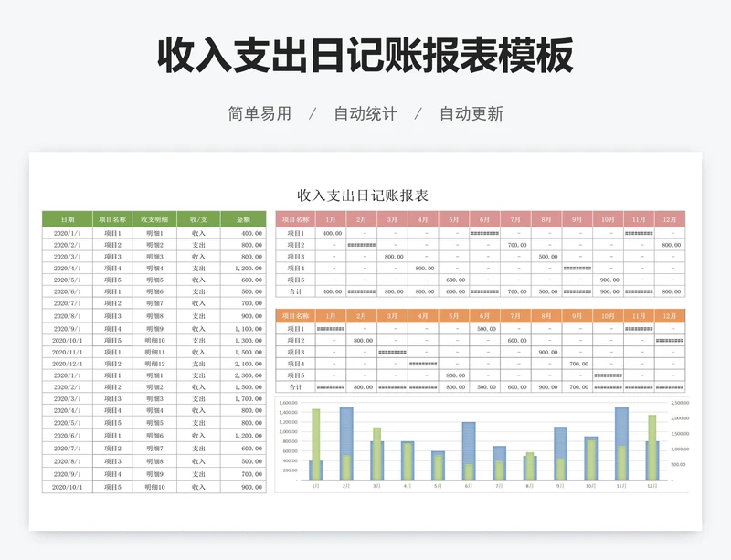This screenshot has height=560, width=731.
Task: Select the 明细11 cell
Action: [154, 352]
